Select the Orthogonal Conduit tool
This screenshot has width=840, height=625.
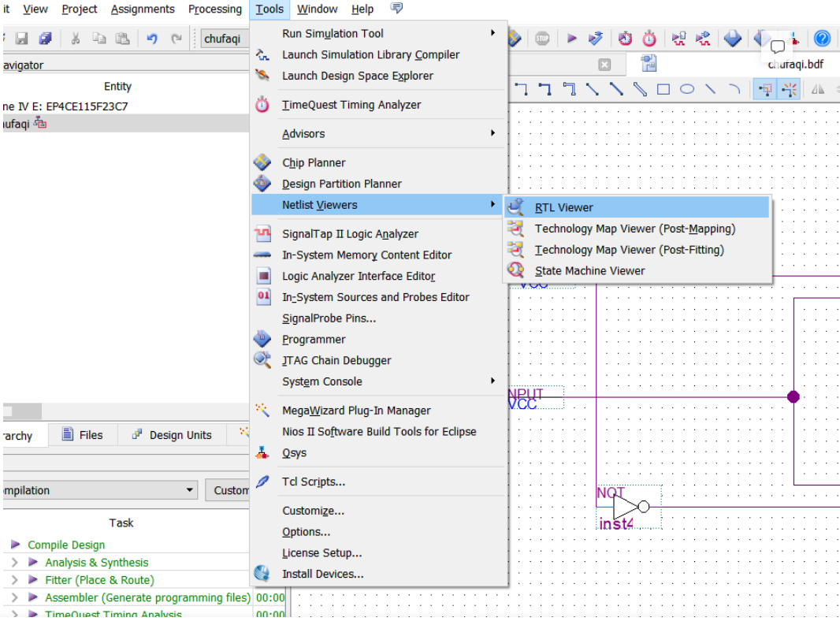coord(570,89)
